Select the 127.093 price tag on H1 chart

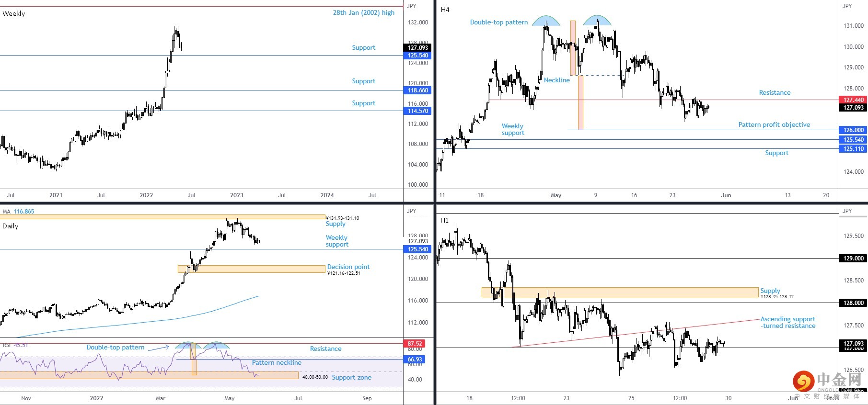853,344
